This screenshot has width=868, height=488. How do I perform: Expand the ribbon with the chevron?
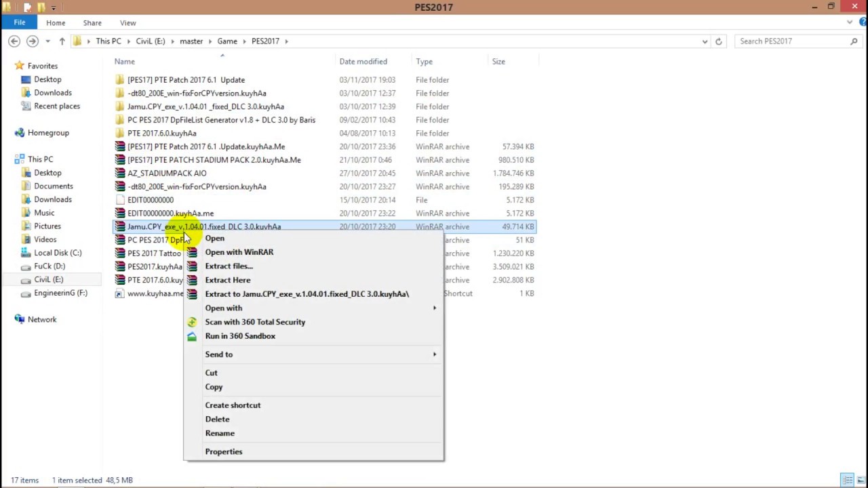849,22
